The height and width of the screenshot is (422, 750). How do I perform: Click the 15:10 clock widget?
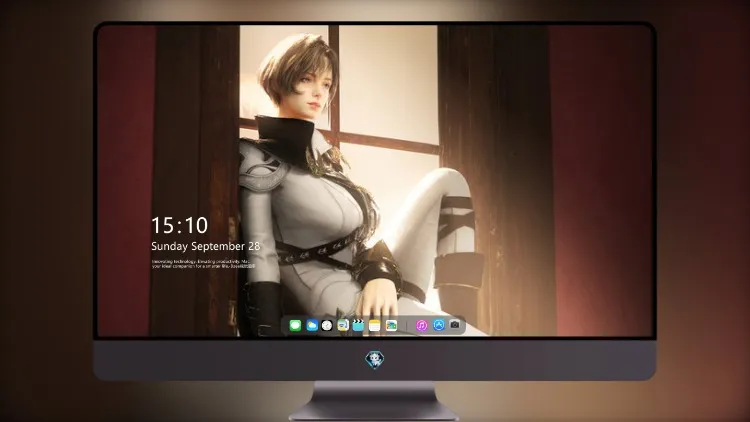point(180,225)
